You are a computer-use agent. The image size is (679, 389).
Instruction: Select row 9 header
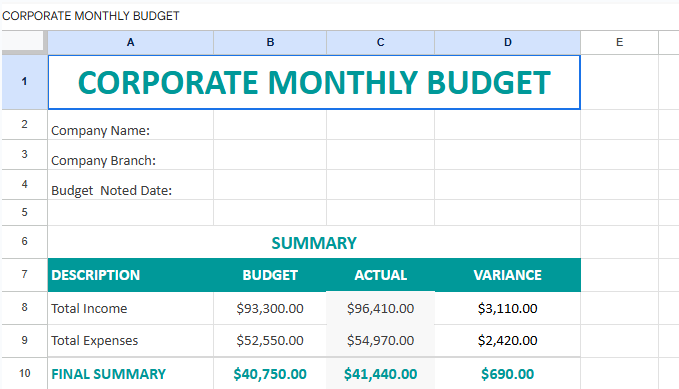click(x=24, y=340)
